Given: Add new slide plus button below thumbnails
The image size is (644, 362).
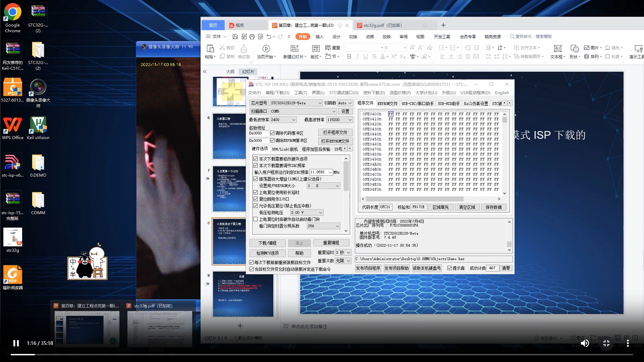Looking at the screenshot, I should tap(240, 326).
